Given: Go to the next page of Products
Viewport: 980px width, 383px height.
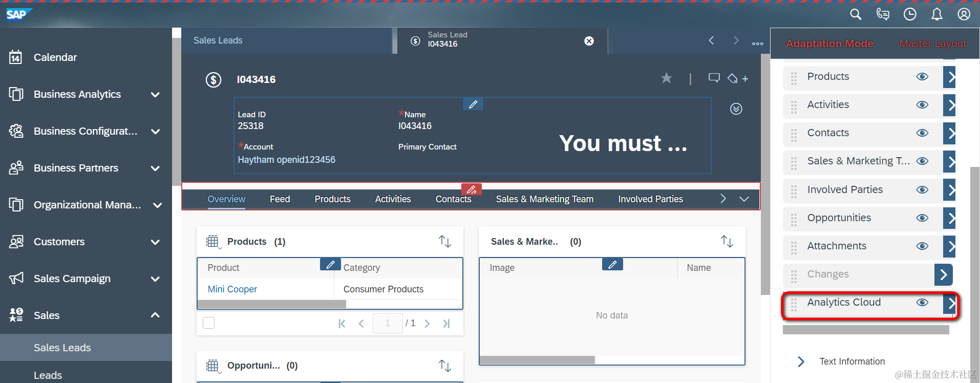Looking at the screenshot, I should coord(427,324).
